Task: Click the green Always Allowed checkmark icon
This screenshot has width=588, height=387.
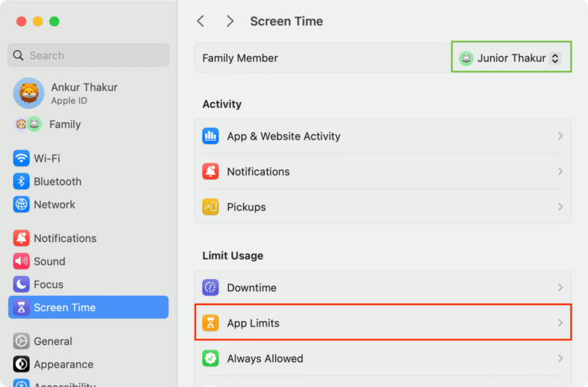Action: tap(211, 359)
